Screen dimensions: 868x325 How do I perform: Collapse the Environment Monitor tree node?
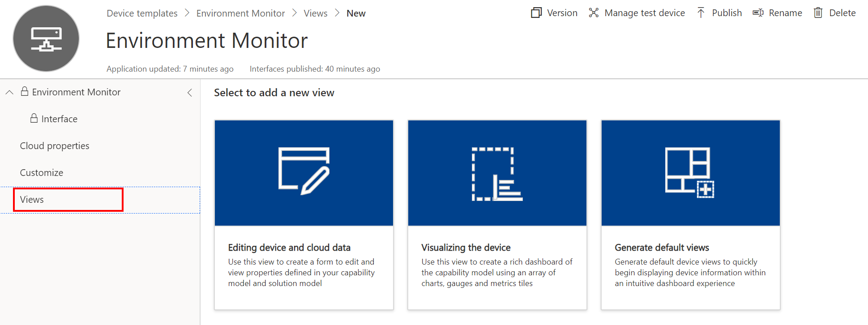point(9,92)
